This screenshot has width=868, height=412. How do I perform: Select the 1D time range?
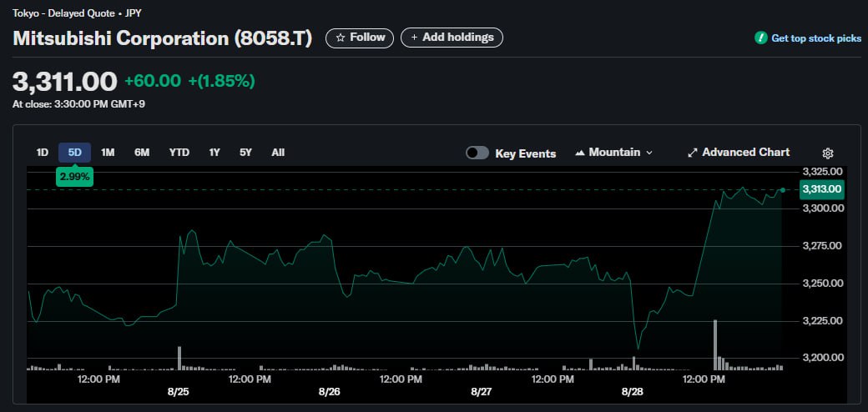(x=42, y=153)
